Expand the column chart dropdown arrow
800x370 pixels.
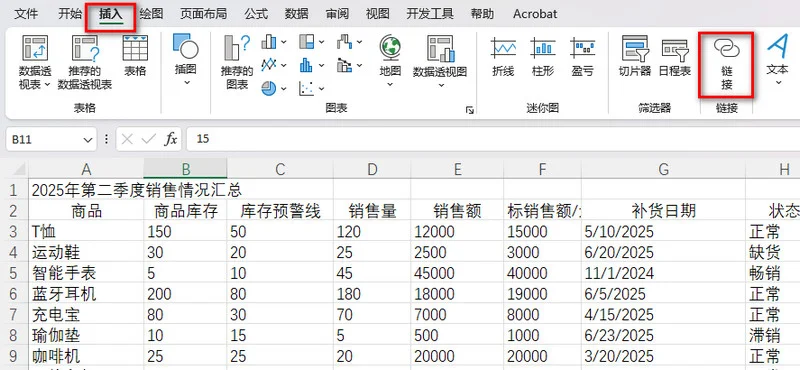(x=284, y=42)
